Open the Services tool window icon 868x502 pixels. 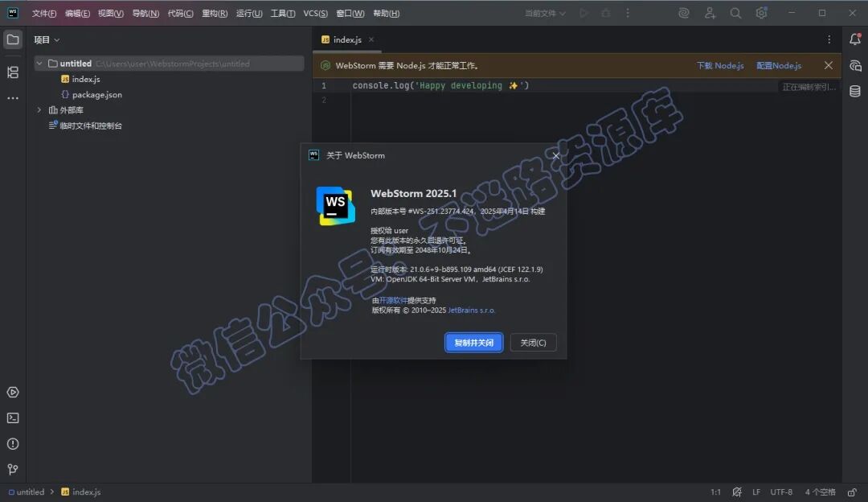[x=13, y=393]
